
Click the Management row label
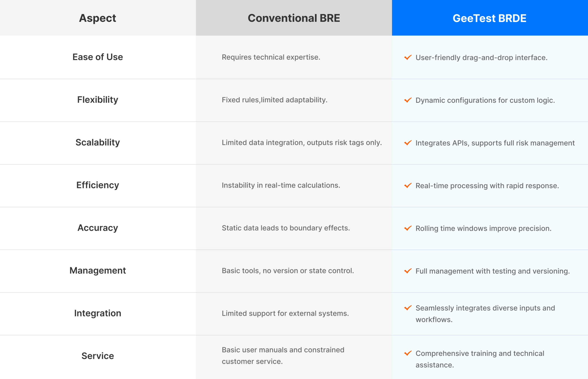tap(98, 270)
